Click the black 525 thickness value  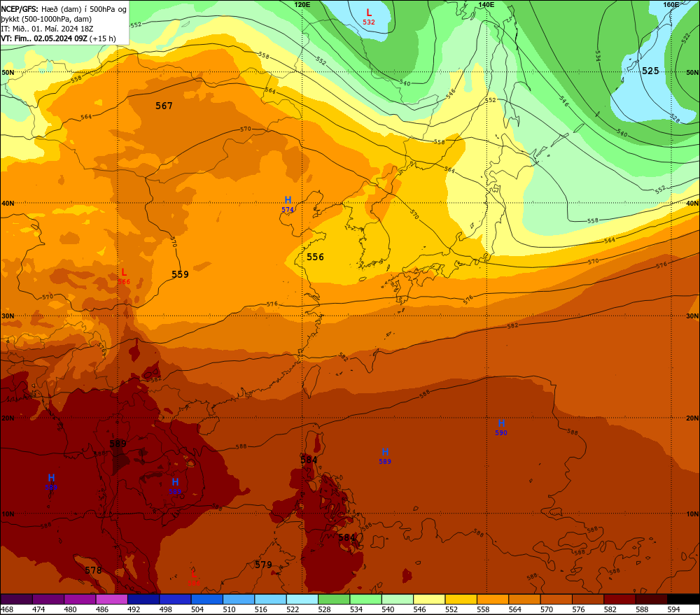[650, 71]
